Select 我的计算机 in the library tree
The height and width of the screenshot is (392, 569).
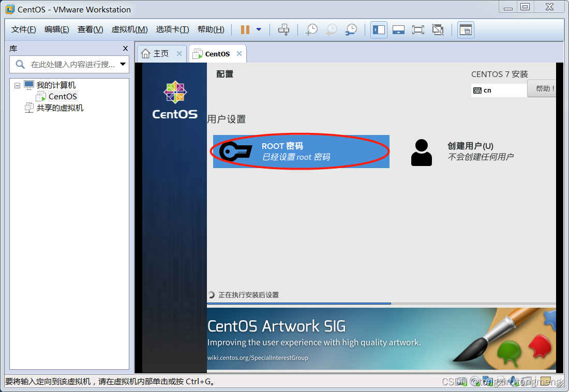point(56,85)
